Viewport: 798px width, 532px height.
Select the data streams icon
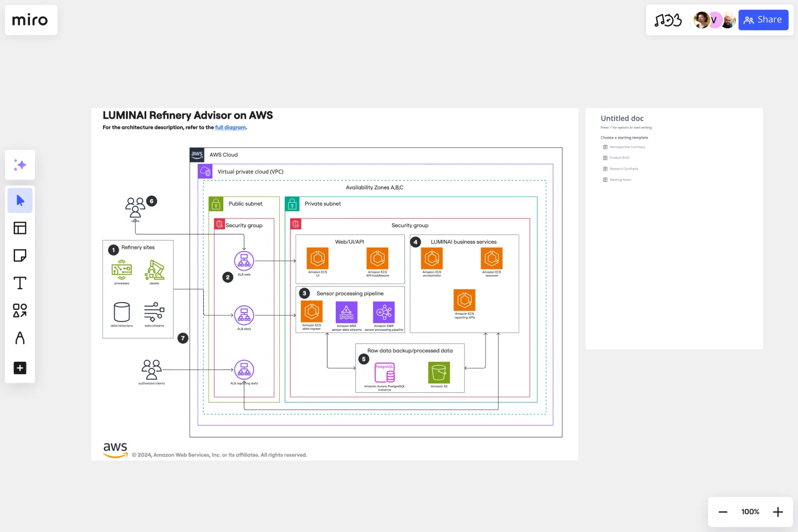point(154,312)
